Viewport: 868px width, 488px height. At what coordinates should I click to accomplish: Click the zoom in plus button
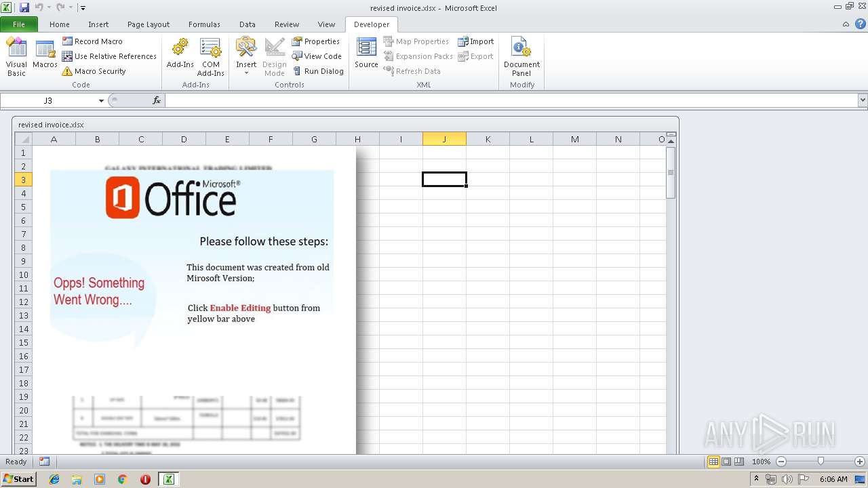(859, 462)
